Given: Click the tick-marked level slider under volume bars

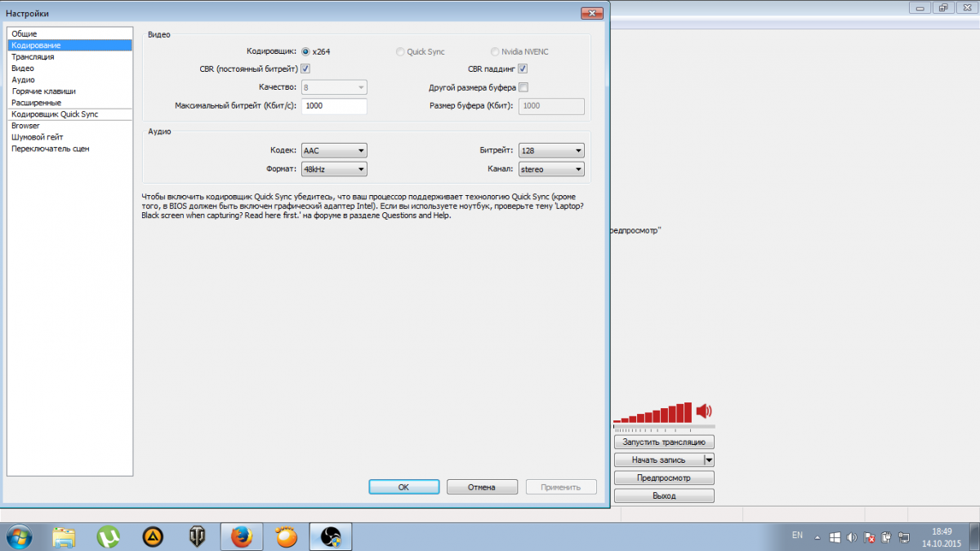Looking at the screenshot, I should [x=664, y=427].
